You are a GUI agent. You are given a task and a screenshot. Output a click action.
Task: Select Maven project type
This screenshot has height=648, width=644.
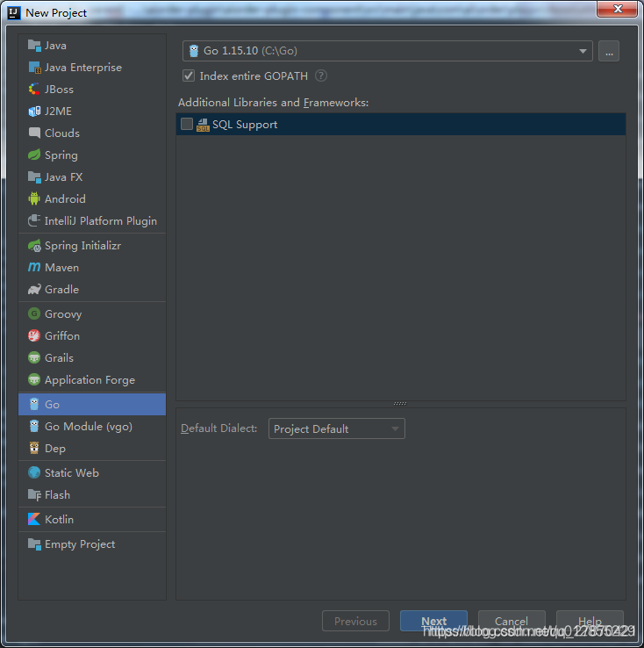[x=92, y=268]
